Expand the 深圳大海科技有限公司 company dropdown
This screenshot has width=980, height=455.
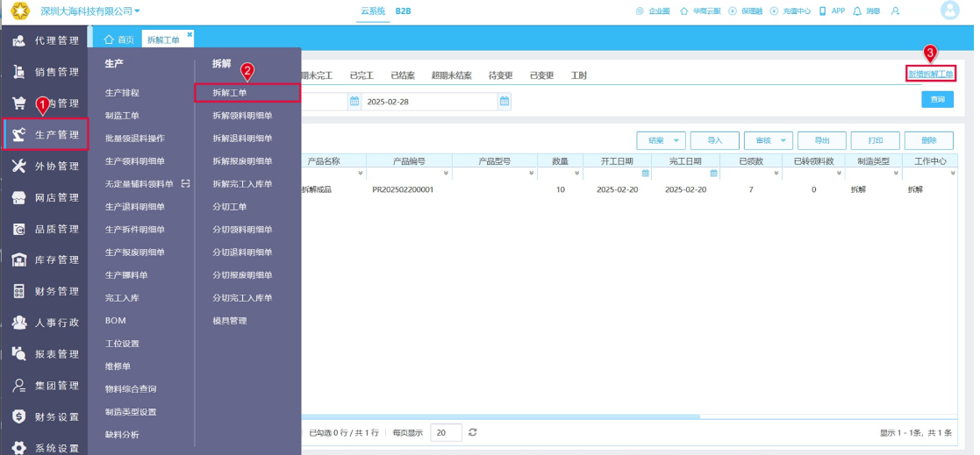pos(137,11)
